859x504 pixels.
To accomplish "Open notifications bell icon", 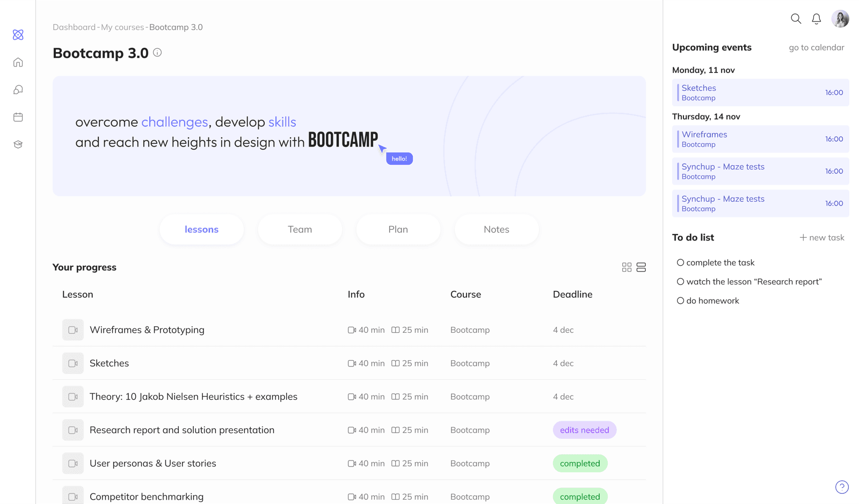I will click(816, 19).
